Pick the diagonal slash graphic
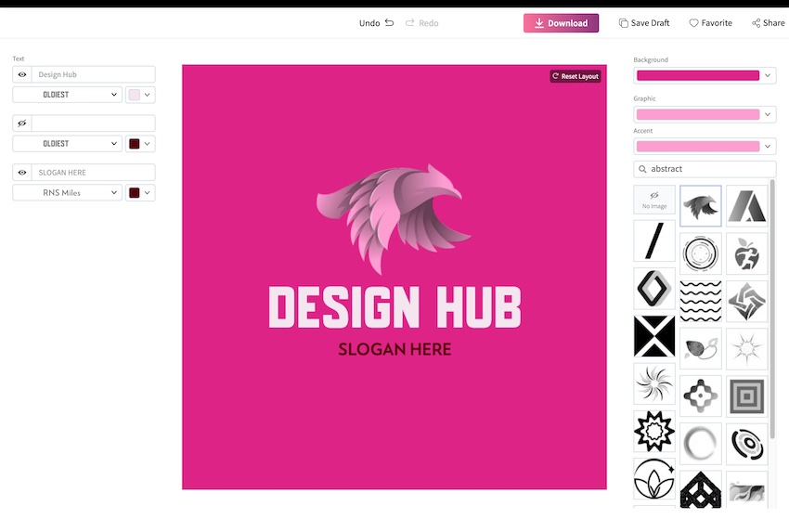The height and width of the screenshot is (532, 789). (654, 241)
